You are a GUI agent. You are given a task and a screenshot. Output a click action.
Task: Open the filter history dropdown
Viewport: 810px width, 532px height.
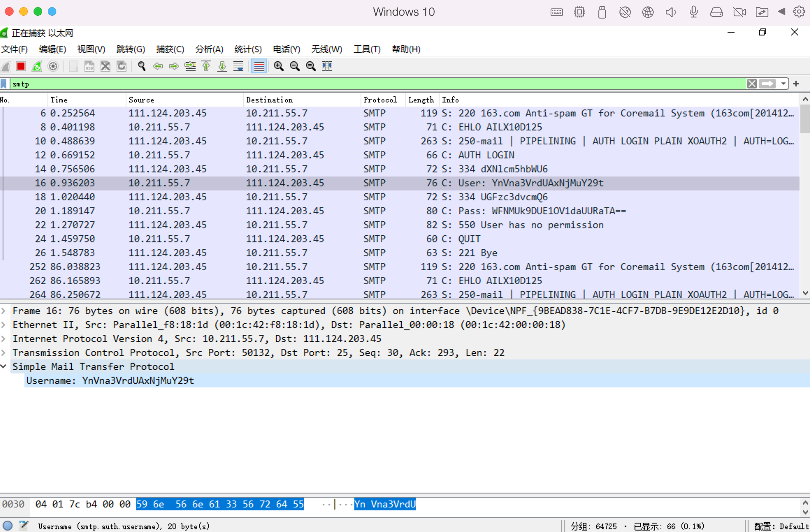(784, 84)
